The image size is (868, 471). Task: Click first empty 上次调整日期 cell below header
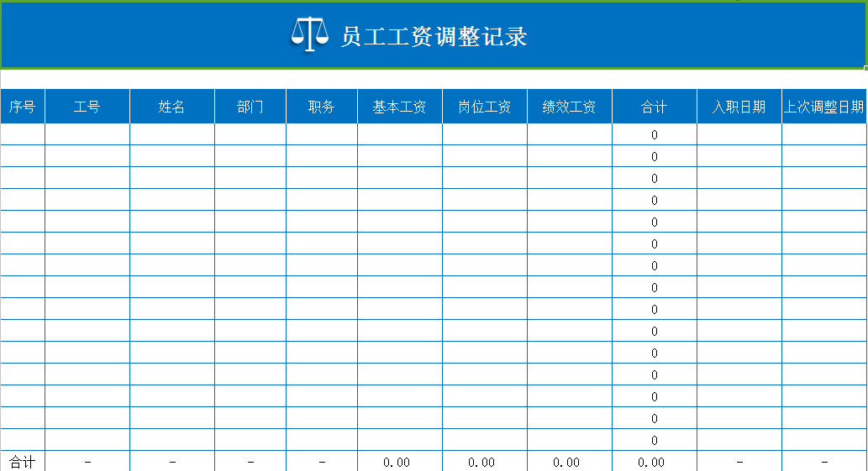[823, 134]
